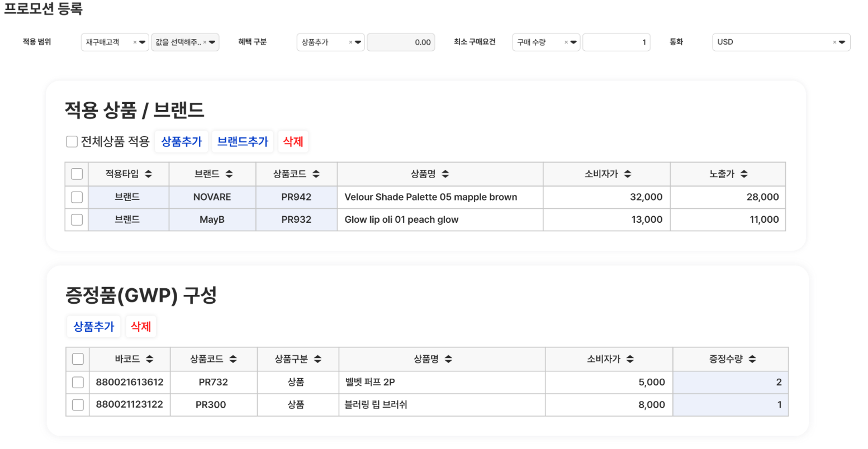Click minimum purchase quantity input field
This screenshot has width=868, height=449.
tap(616, 42)
